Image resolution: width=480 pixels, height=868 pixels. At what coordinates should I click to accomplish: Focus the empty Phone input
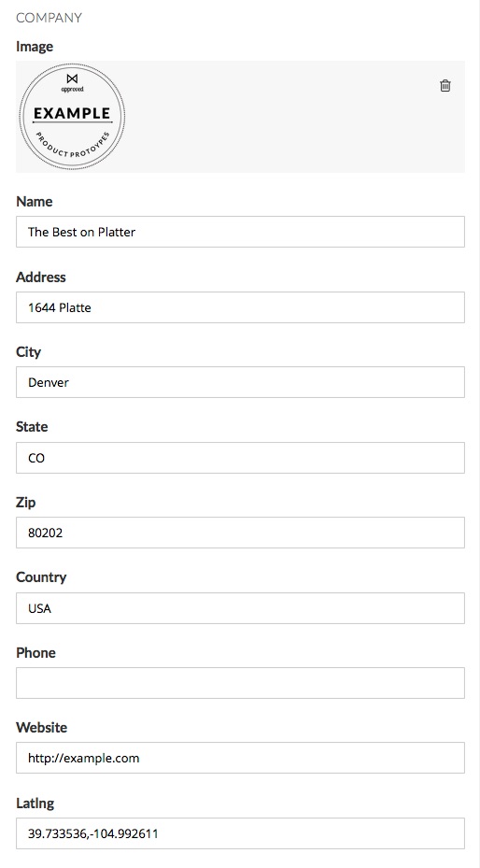240,683
